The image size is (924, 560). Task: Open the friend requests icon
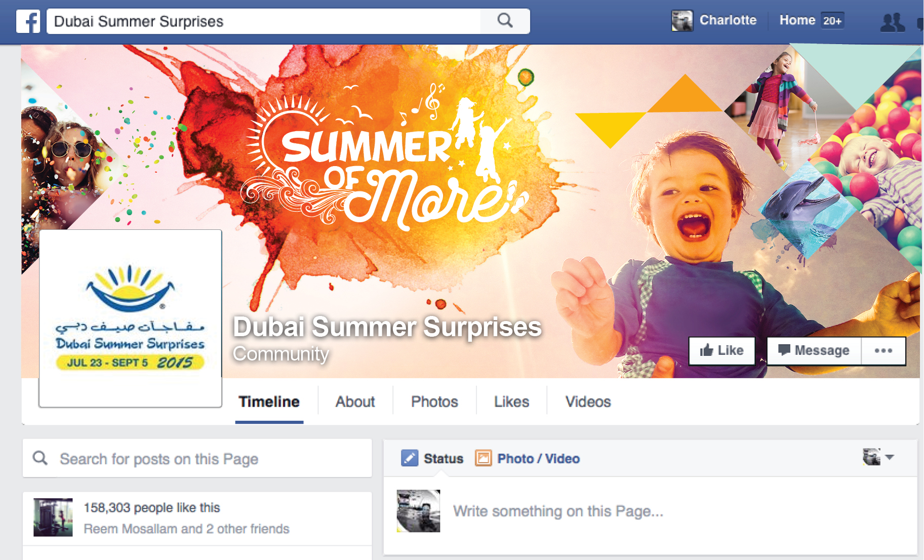point(892,22)
